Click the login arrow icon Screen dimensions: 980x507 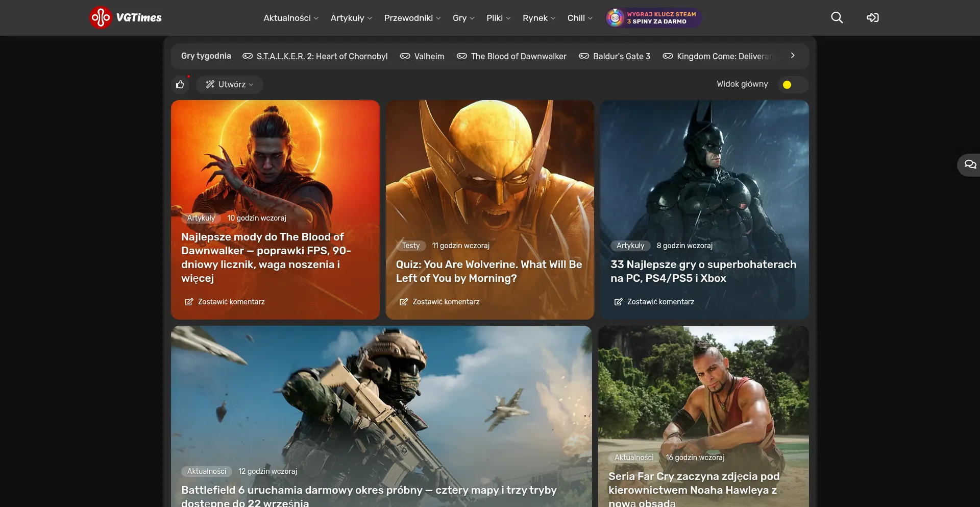(x=872, y=18)
